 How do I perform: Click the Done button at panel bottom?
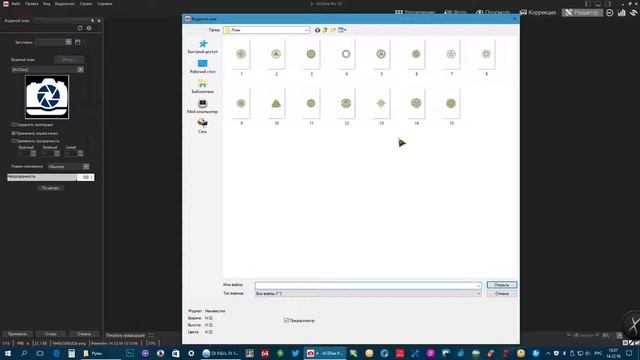(51, 334)
